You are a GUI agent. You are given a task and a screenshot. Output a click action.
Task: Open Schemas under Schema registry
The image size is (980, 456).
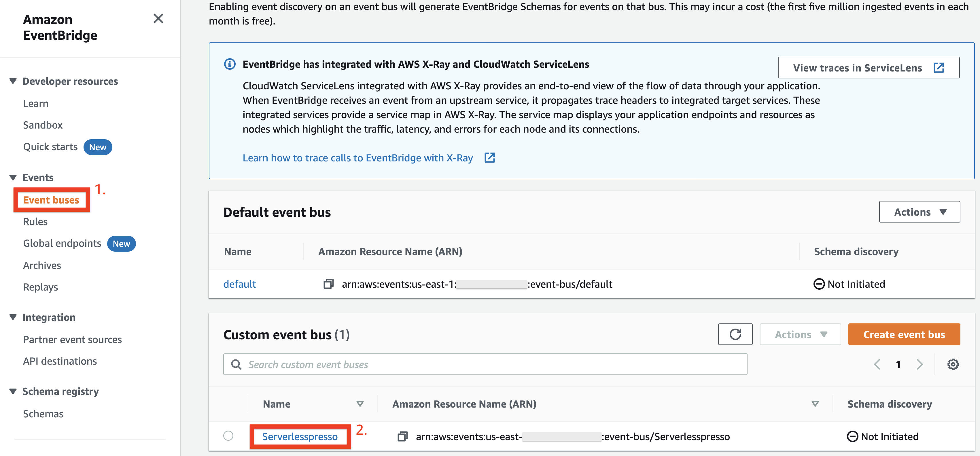[x=43, y=414]
